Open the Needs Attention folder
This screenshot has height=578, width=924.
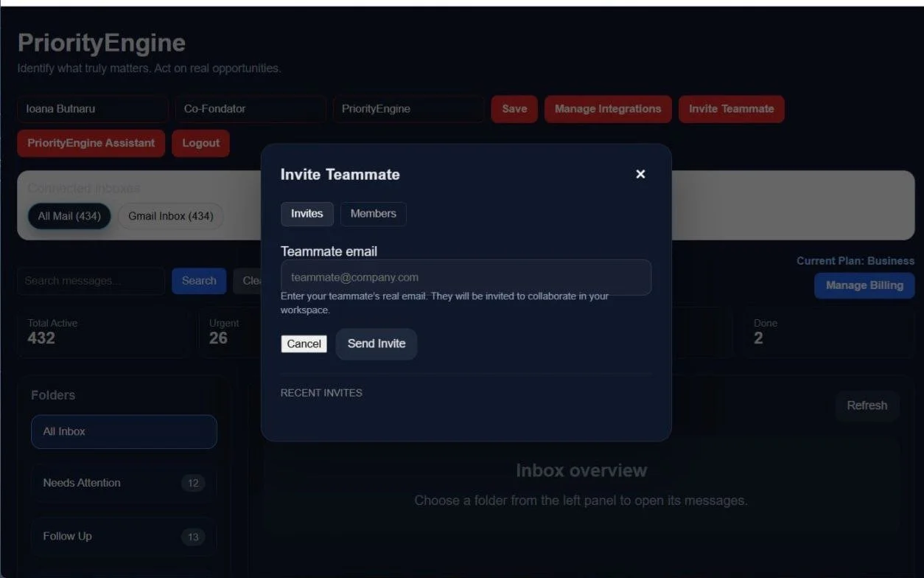(124, 483)
